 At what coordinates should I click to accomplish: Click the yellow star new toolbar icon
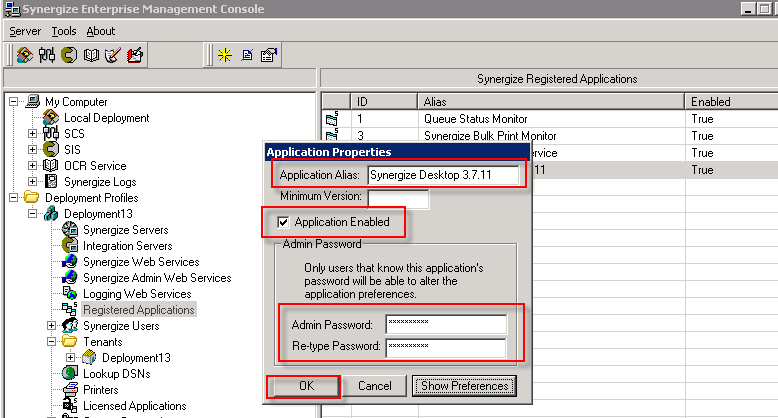[x=225, y=55]
